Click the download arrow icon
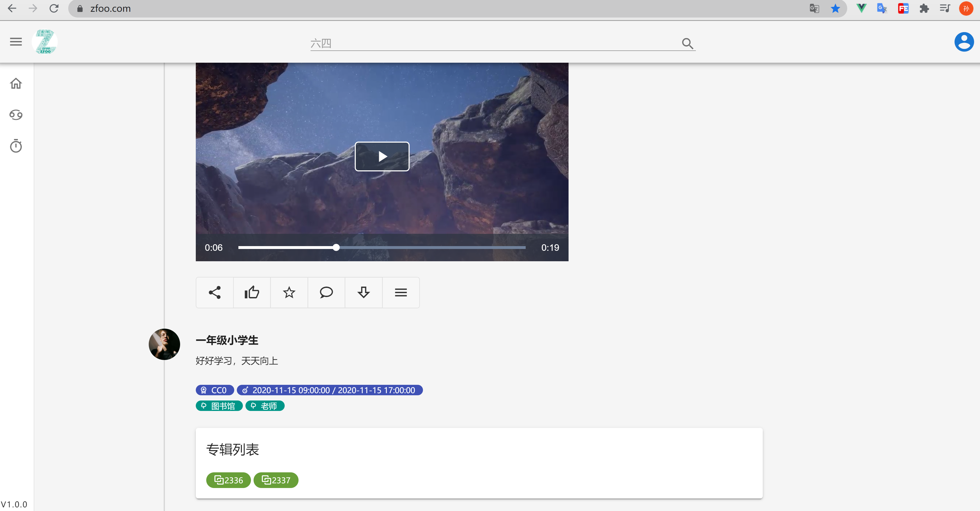This screenshot has height=511, width=980. coord(363,292)
